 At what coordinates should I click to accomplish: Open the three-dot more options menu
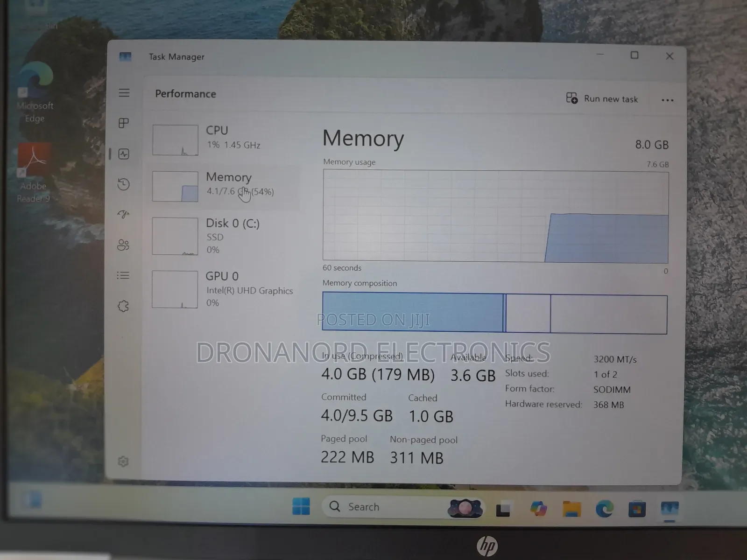(x=668, y=100)
